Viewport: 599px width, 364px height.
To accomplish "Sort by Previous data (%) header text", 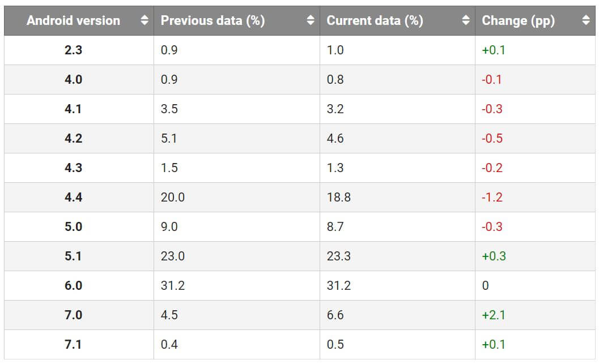I will tap(213, 20).
